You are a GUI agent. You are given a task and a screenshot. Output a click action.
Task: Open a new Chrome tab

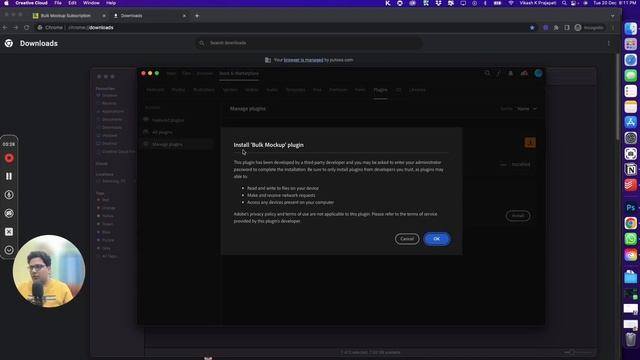(x=197, y=16)
